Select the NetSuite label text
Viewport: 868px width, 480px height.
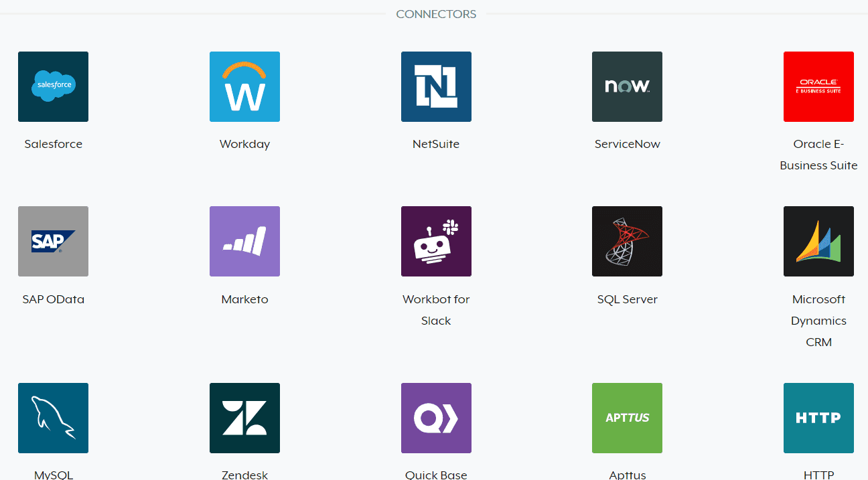[x=436, y=144]
